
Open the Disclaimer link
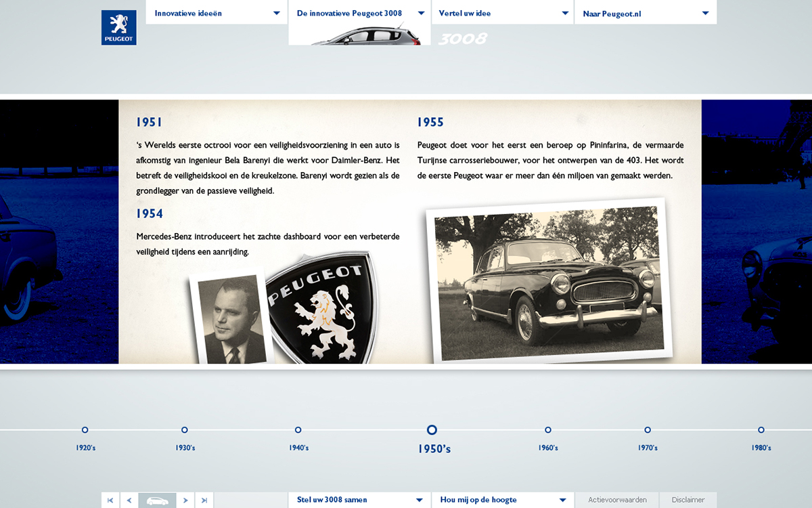(688, 501)
